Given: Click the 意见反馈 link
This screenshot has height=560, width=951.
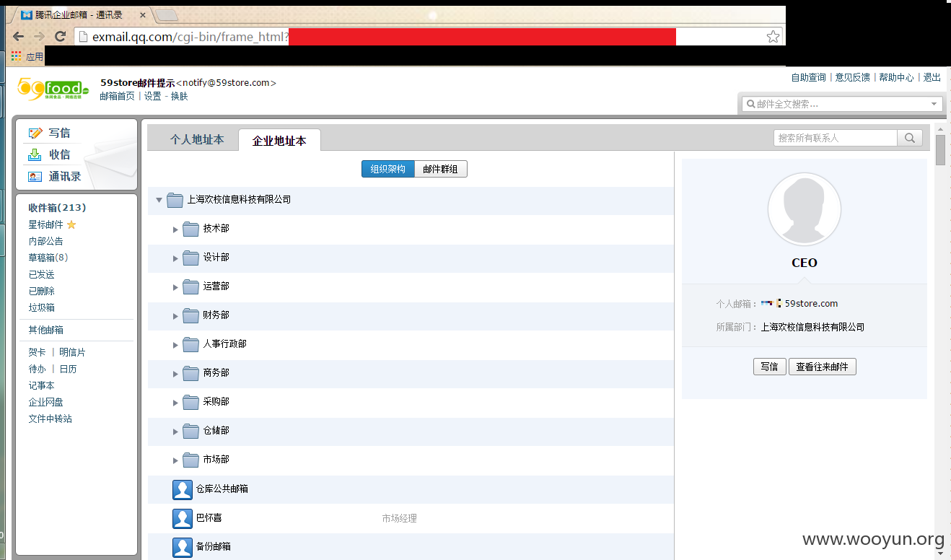Looking at the screenshot, I should [x=852, y=77].
